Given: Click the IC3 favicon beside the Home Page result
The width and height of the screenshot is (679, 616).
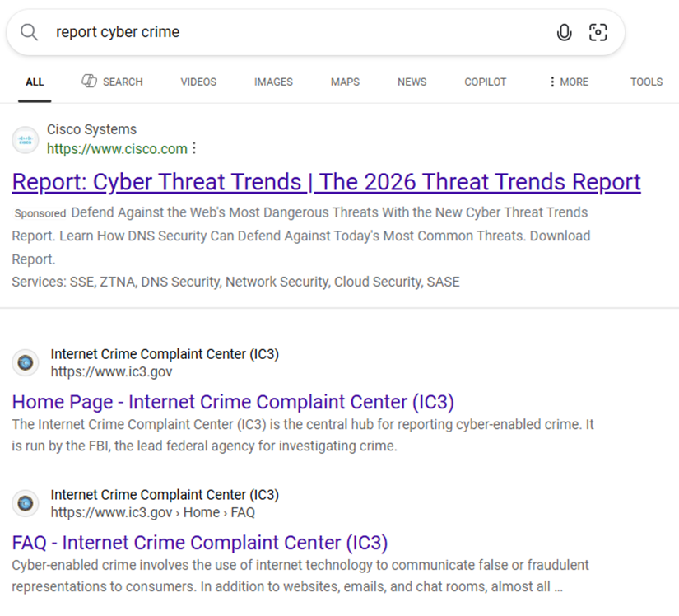Looking at the screenshot, I should 26,362.
